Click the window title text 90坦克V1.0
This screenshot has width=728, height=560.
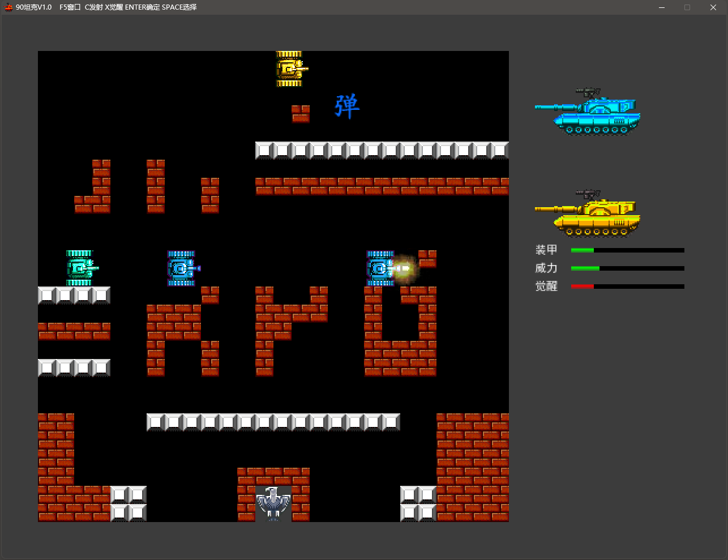(34, 7)
